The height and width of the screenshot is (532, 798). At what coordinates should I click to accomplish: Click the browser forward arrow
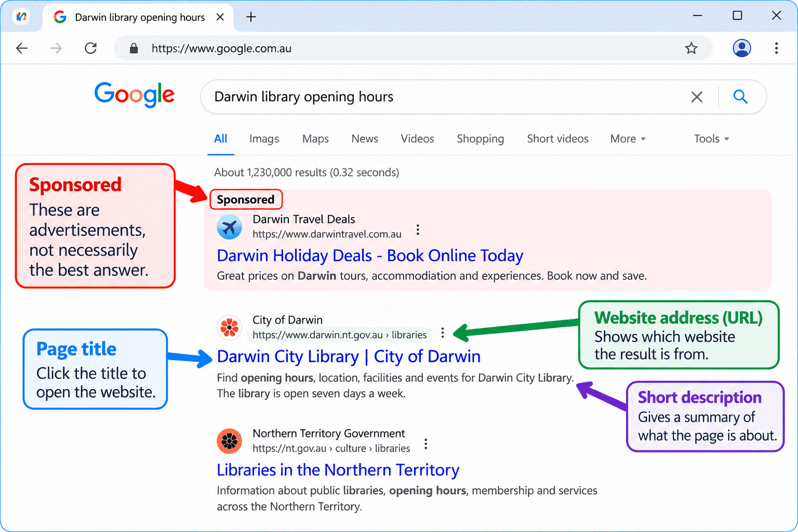pos(56,48)
